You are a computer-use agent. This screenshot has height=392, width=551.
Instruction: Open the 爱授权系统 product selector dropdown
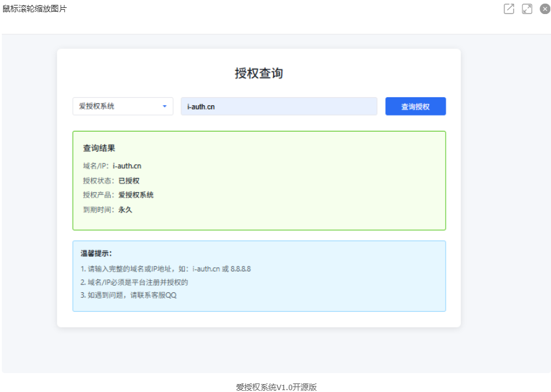122,106
